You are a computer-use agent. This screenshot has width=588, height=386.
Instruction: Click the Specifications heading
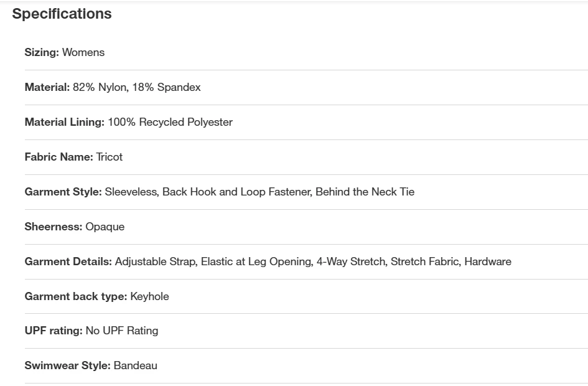pyautogui.click(x=62, y=14)
